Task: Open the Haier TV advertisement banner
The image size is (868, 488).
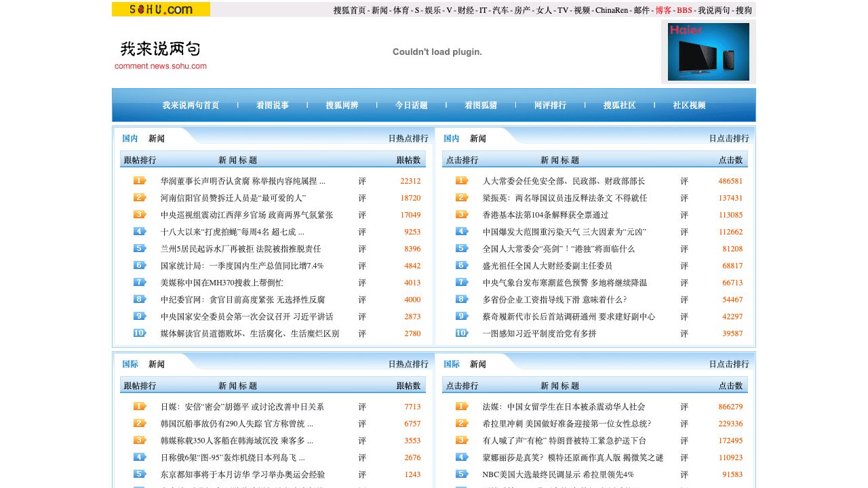Action: click(708, 52)
